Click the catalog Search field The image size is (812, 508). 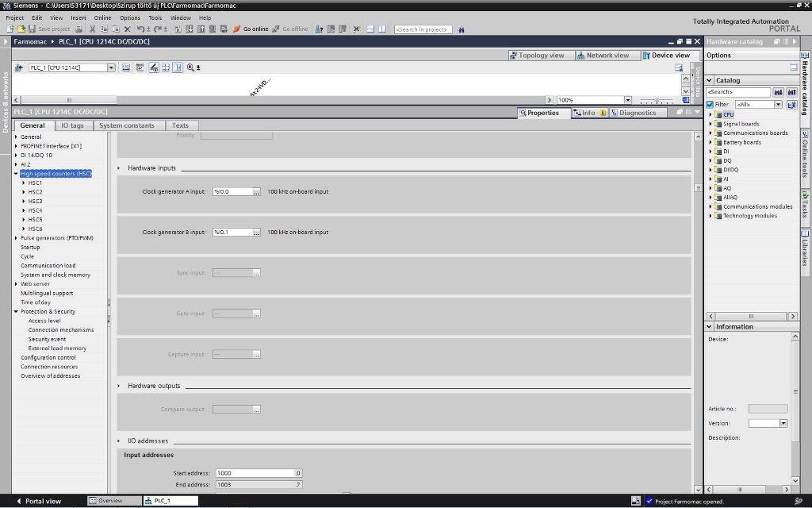738,92
